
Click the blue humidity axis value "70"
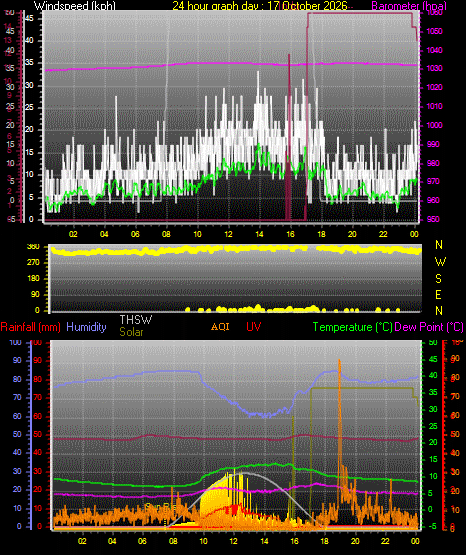point(17,397)
